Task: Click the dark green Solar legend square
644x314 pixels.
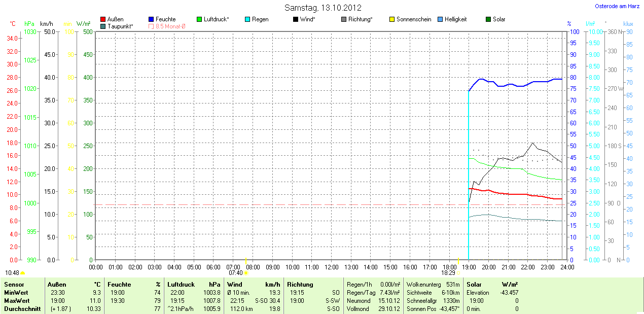Action: 488,19
